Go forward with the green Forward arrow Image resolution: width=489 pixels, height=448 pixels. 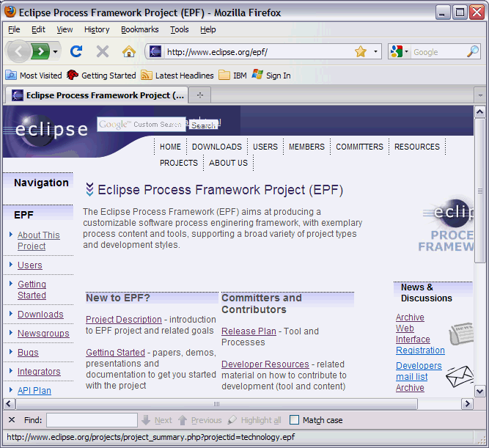[x=41, y=51]
